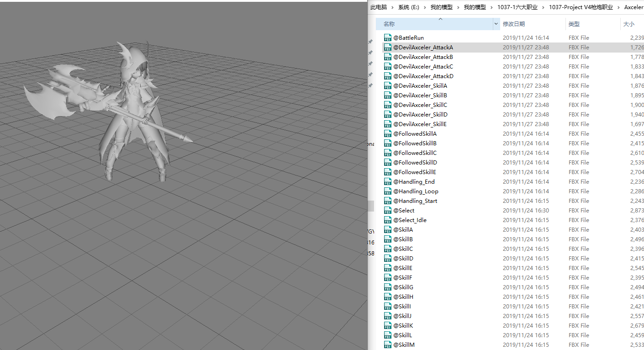Expand the chevron after 1037-Project V4枪炮职业
Screen dimensions: 644x350
click(x=619, y=7)
